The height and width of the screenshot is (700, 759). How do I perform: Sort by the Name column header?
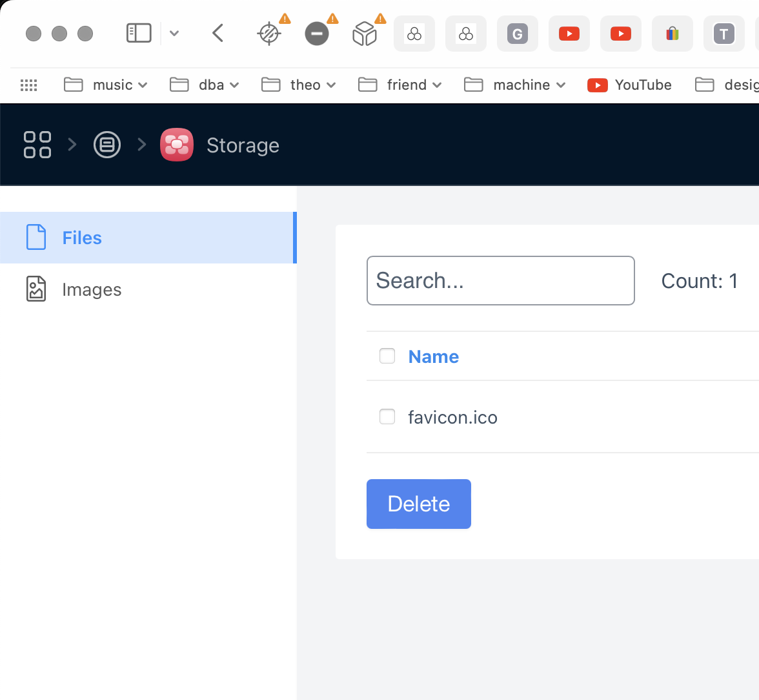click(x=433, y=356)
